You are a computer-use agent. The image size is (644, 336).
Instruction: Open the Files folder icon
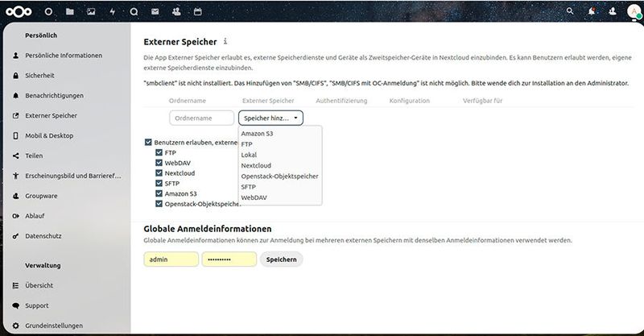coord(70,12)
